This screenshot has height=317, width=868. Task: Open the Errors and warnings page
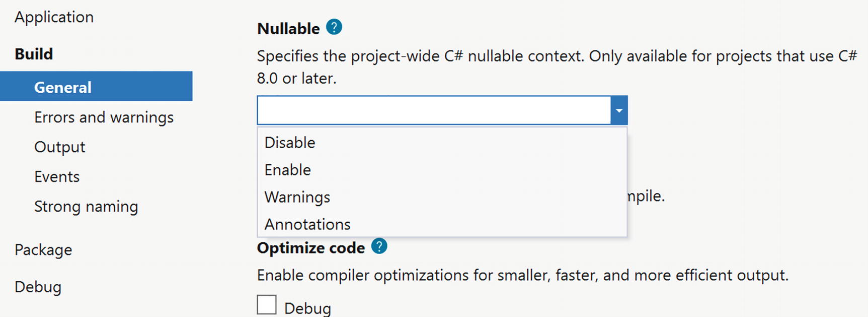click(x=104, y=117)
